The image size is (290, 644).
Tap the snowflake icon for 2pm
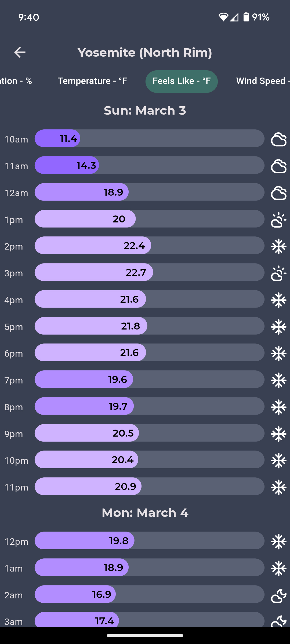tap(278, 246)
